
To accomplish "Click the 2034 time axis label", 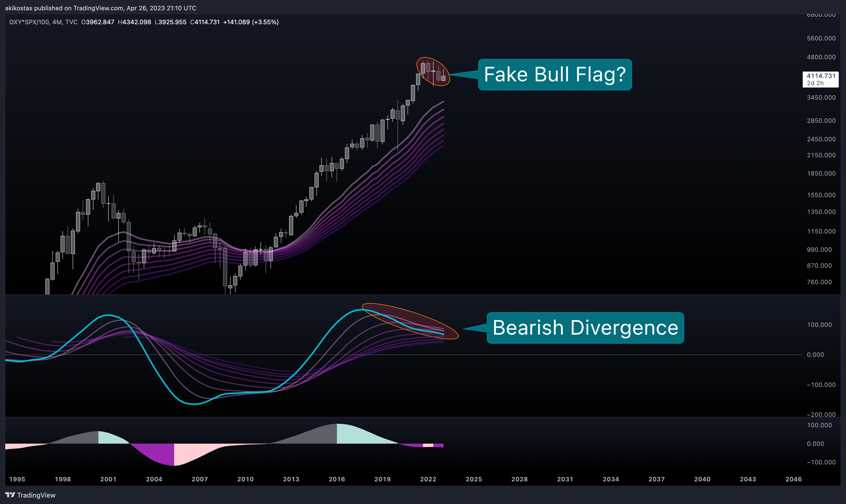I will pyautogui.click(x=611, y=479).
